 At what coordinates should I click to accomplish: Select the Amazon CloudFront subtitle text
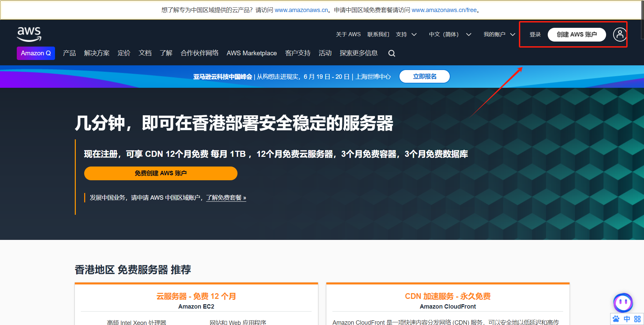(x=448, y=307)
